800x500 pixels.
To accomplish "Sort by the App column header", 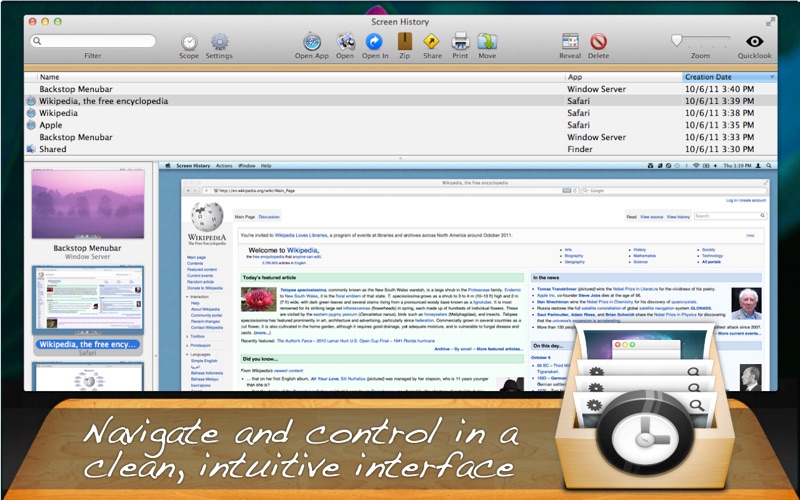I will 623,77.
